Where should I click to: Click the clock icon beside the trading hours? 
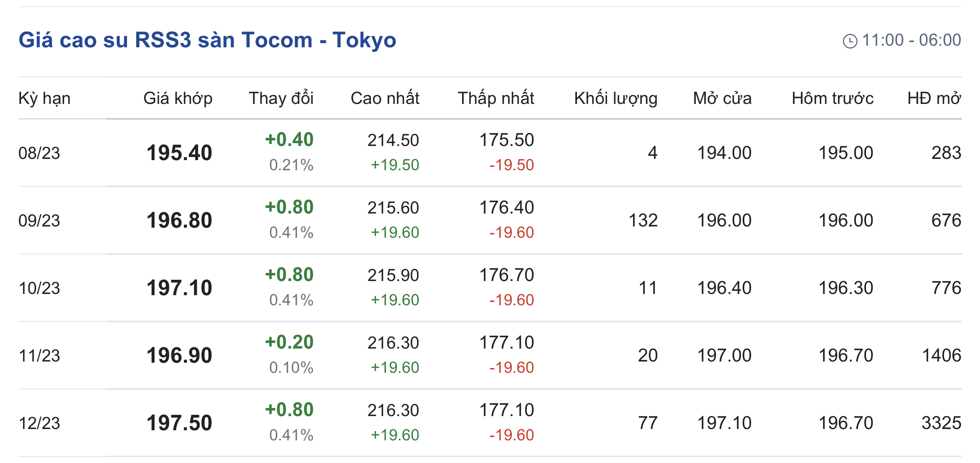pos(850,41)
